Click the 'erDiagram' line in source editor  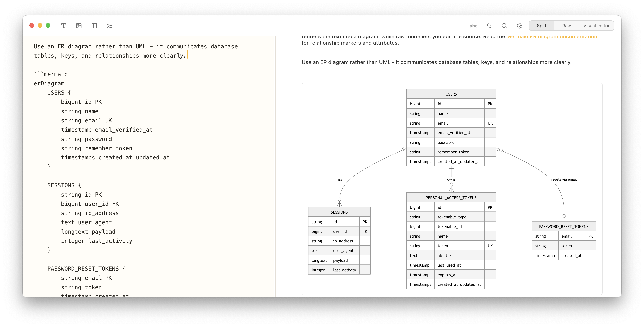coord(49,83)
